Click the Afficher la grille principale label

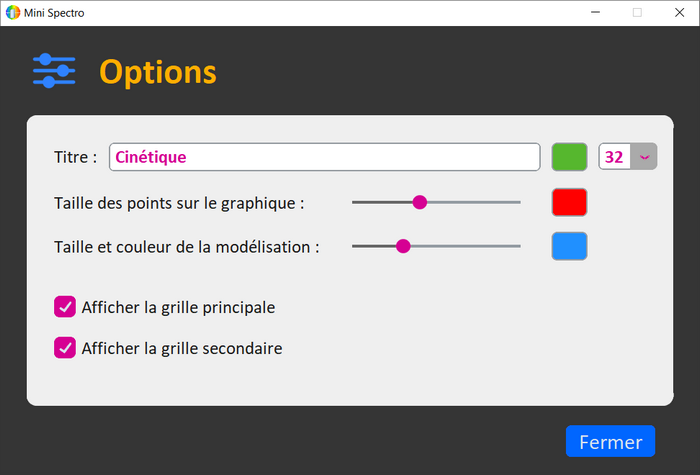(178, 307)
